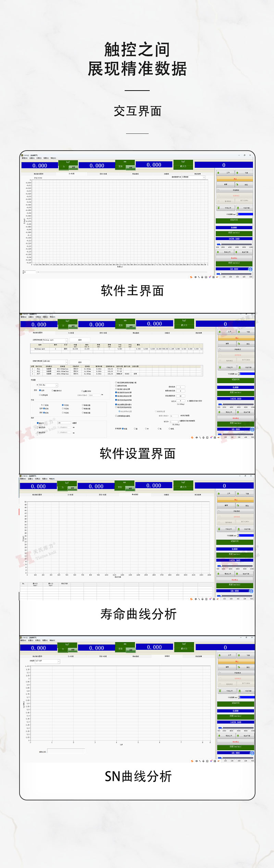Select the 拉伸 radio button under 变形 in settings
The height and width of the screenshot is (868, 274).
point(40,390)
